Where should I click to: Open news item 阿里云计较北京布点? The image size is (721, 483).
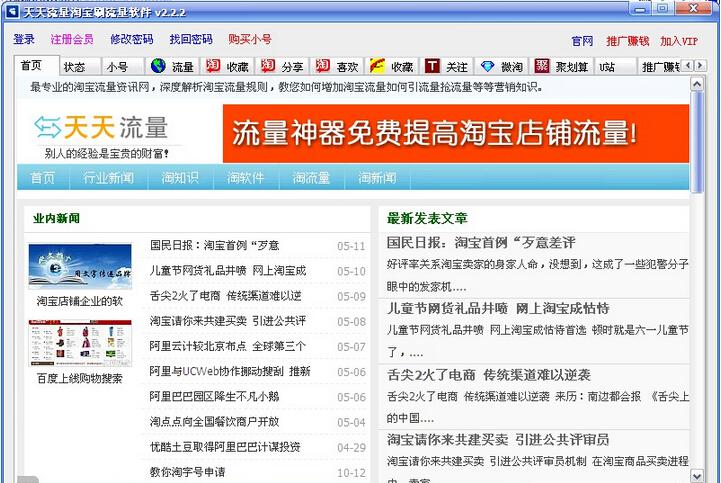[x=228, y=346]
